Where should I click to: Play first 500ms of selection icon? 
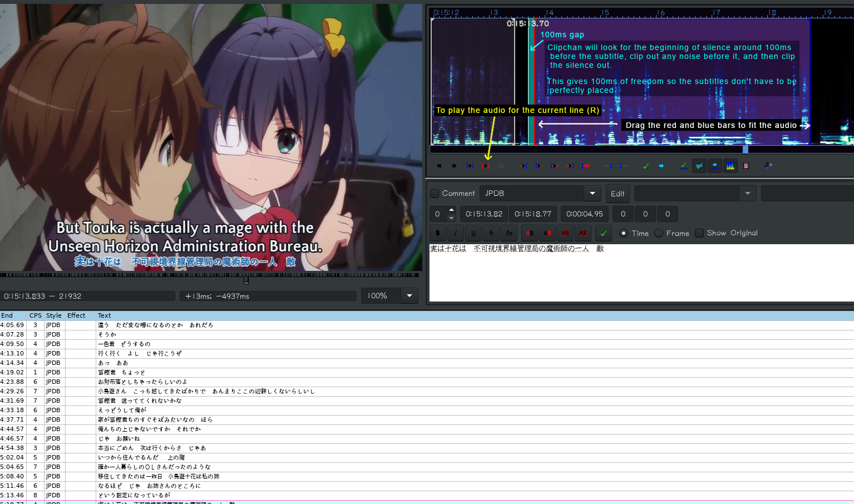[555, 166]
